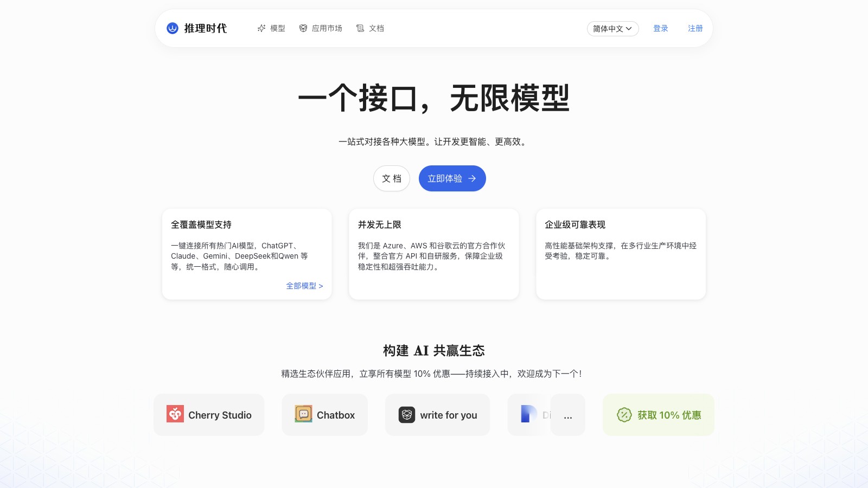Open the 简体中文 language dropdown

[x=612, y=29]
